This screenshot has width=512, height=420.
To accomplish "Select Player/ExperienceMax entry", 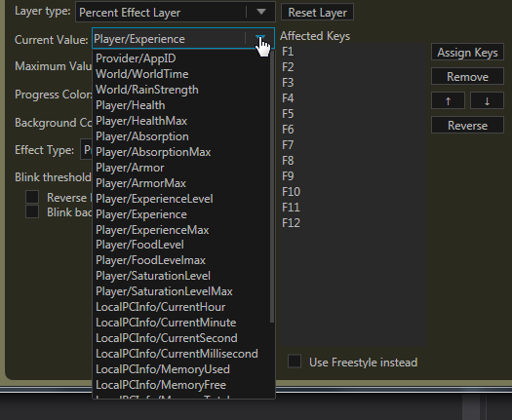I will click(x=181, y=230).
